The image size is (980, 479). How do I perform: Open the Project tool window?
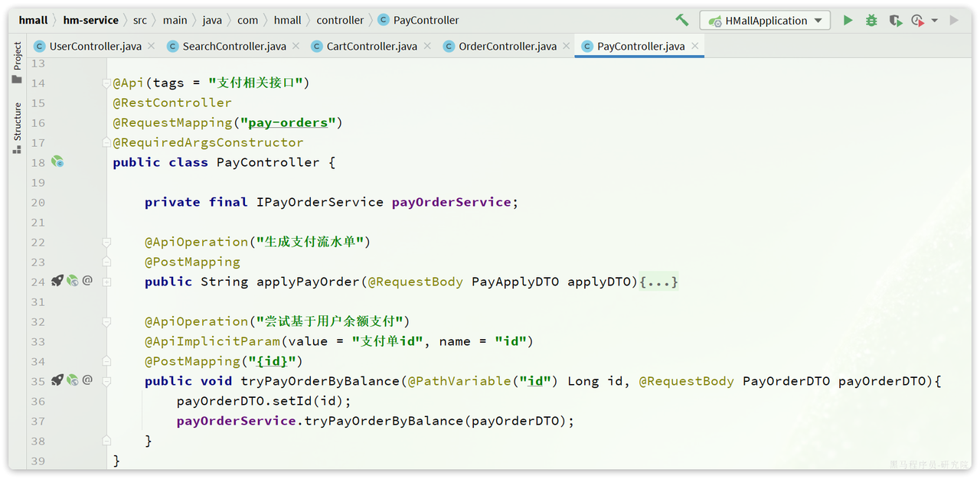coord(17,63)
